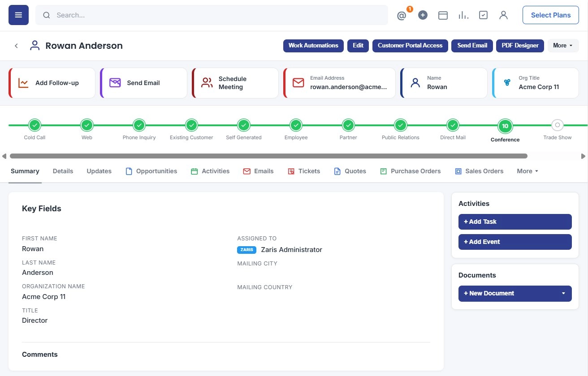Open the user profile icon

[x=503, y=15]
